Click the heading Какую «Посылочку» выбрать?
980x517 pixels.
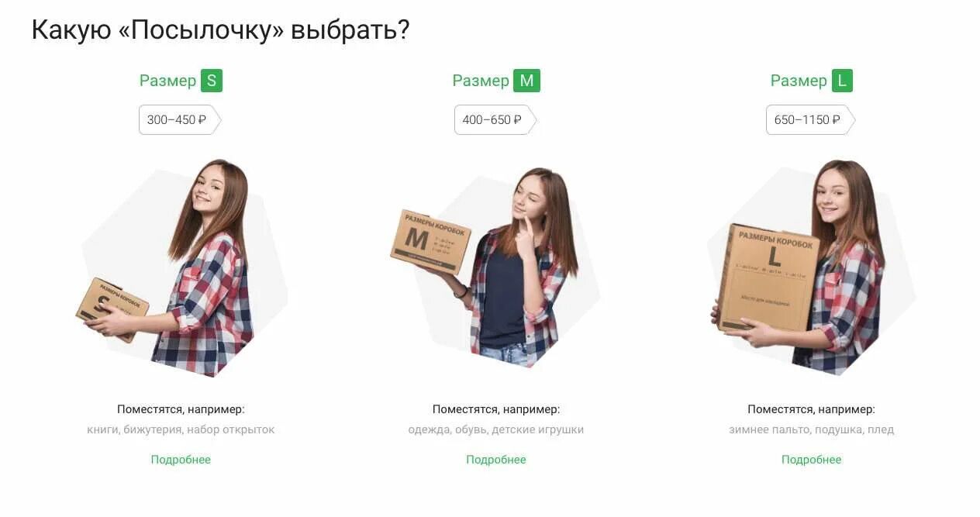(220, 30)
